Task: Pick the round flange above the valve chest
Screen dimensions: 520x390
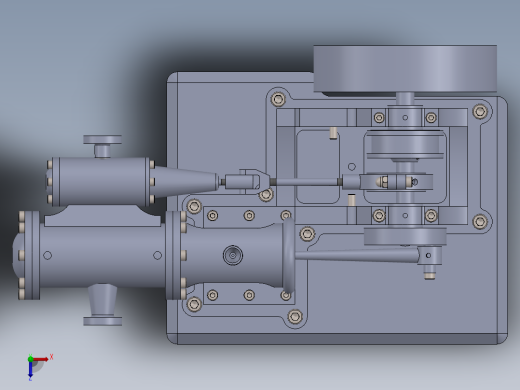Action: (102, 139)
